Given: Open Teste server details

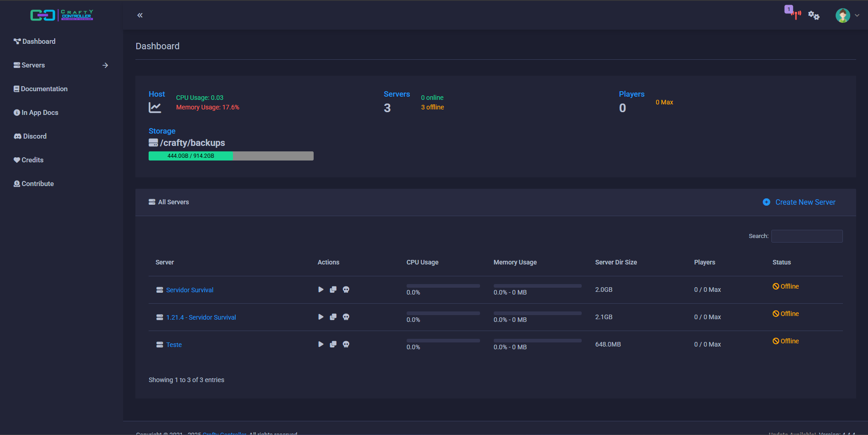Looking at the screenshot, I should (174, 345).
